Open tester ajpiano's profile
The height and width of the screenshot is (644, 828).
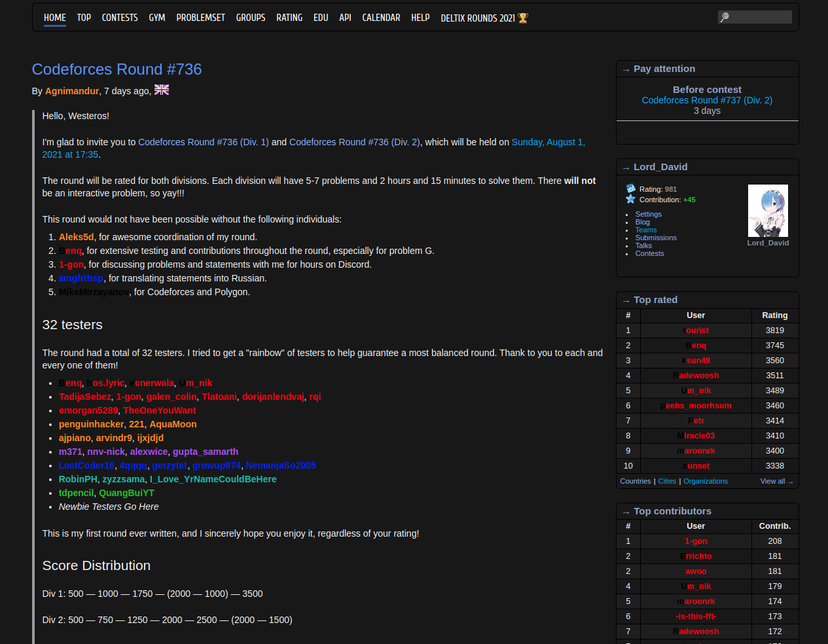coord(75,438)
